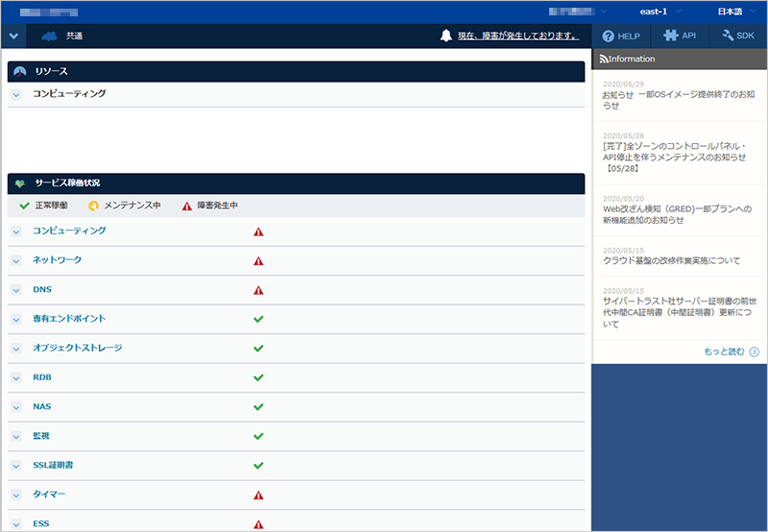This screenshot has width=768, height=532.
Task: Click the gauge icon in リソース header
Action: pos(20,72)
